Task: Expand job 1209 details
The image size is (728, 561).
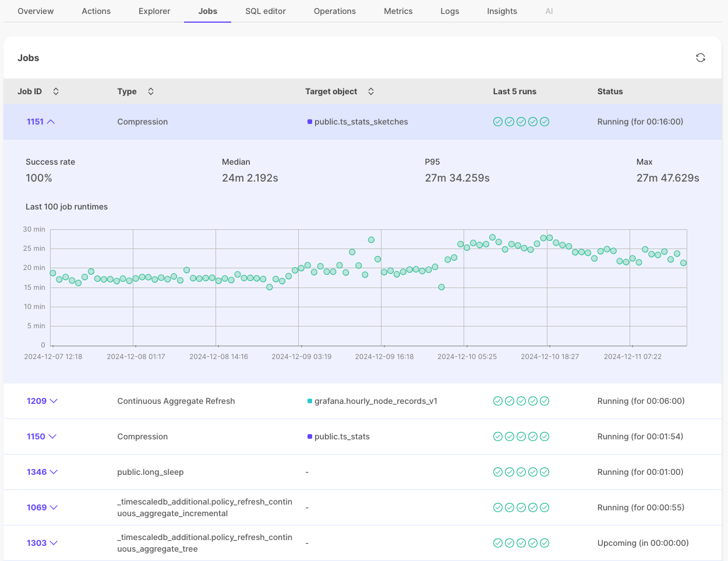Action: pyautogui.click(x=54, y=401)
